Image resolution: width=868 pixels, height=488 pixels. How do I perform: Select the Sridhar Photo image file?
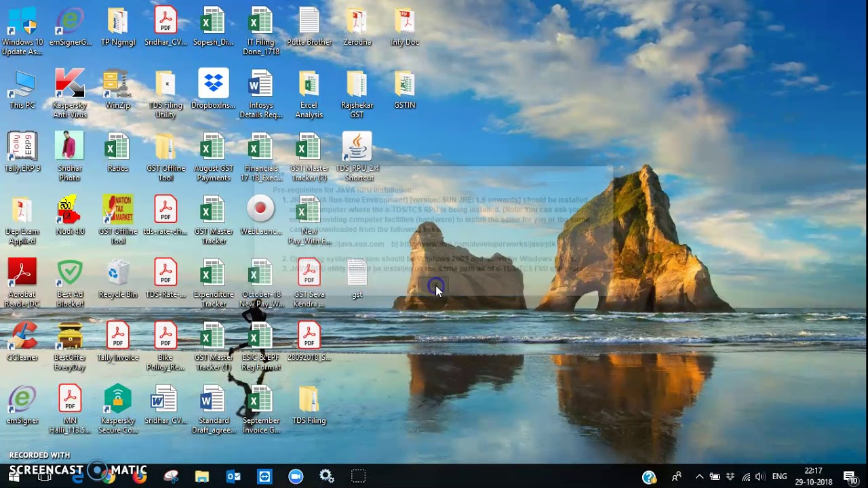click(x=70, y=157)
